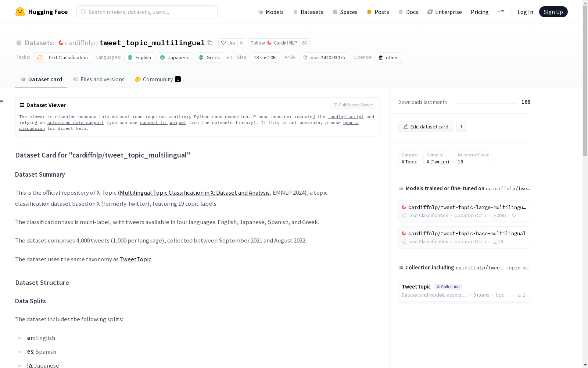Open the Enterprise nav item
The height and width of the screenshot is (368, 588).
tap(444, 12)
